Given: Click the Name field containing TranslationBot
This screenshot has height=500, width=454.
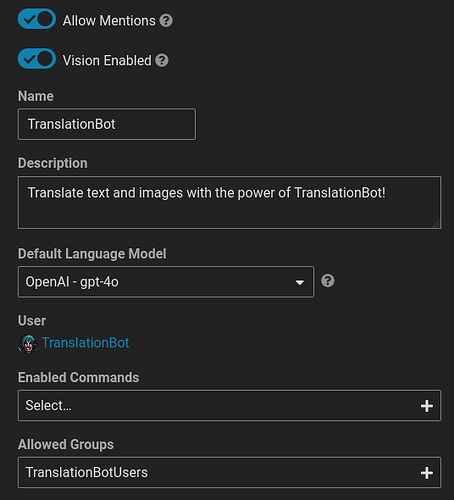Looking at the screenshot, I should click(107, 124).
